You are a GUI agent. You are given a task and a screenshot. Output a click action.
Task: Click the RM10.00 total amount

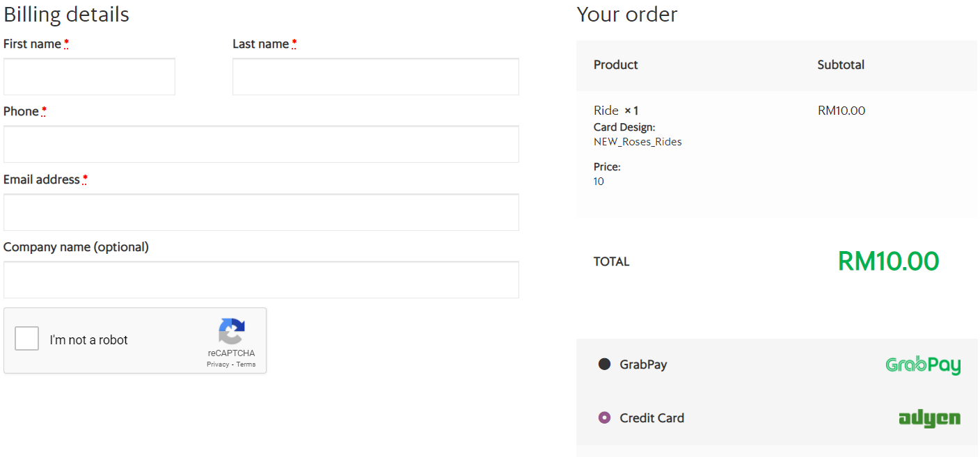point(888,262)
